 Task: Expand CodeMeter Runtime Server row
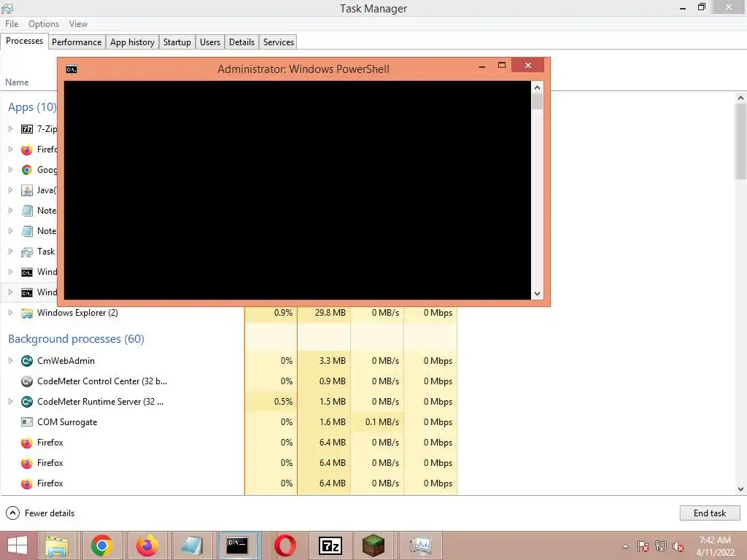(10, 402)
